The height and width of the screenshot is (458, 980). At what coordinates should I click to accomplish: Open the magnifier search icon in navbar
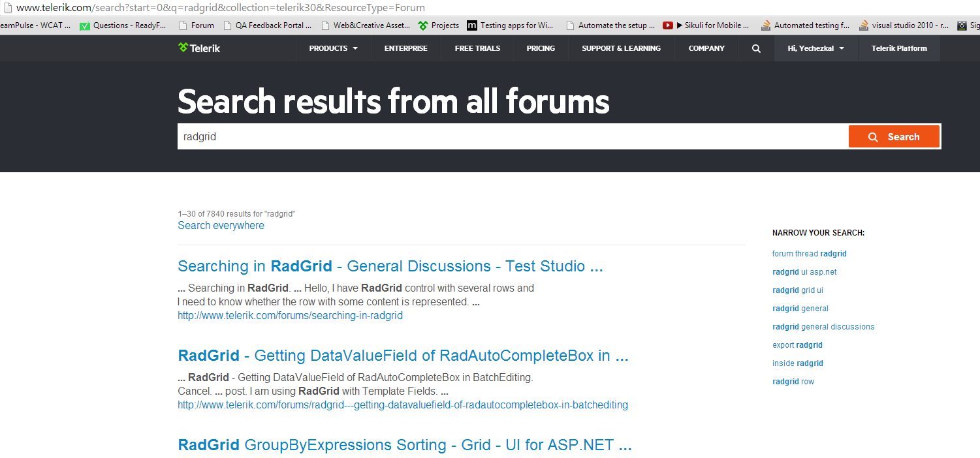756,48
